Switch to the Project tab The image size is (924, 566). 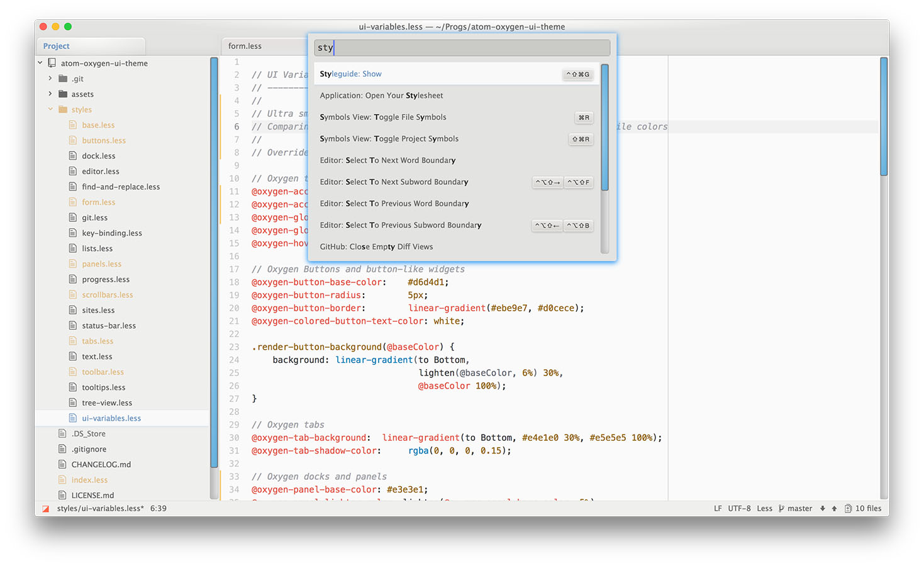[91, 46]
